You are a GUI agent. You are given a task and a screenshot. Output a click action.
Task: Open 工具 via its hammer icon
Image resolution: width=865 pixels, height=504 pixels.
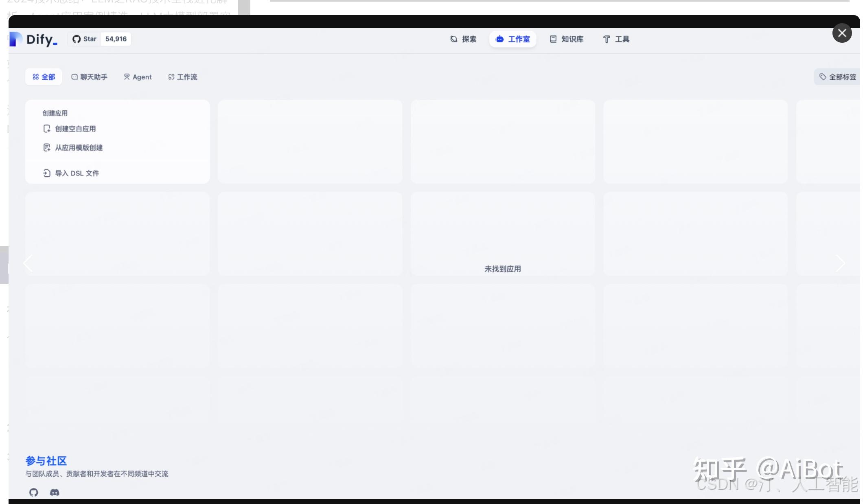[x=607, y=39]
